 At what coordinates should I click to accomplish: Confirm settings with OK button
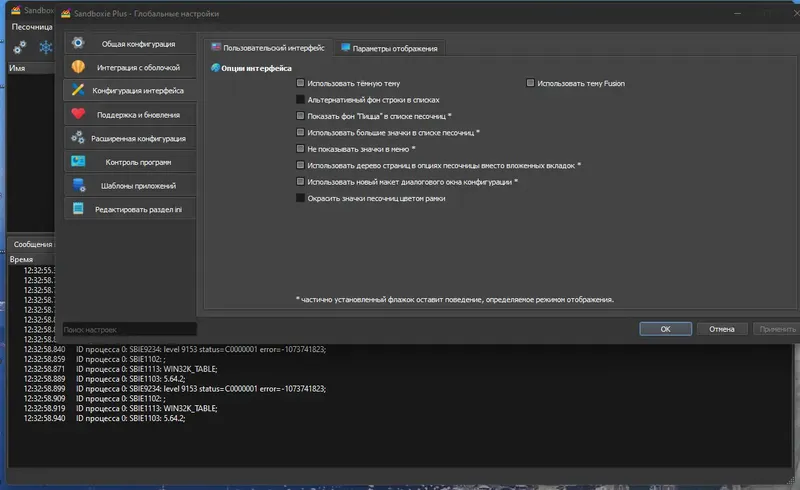click(665, 329)
